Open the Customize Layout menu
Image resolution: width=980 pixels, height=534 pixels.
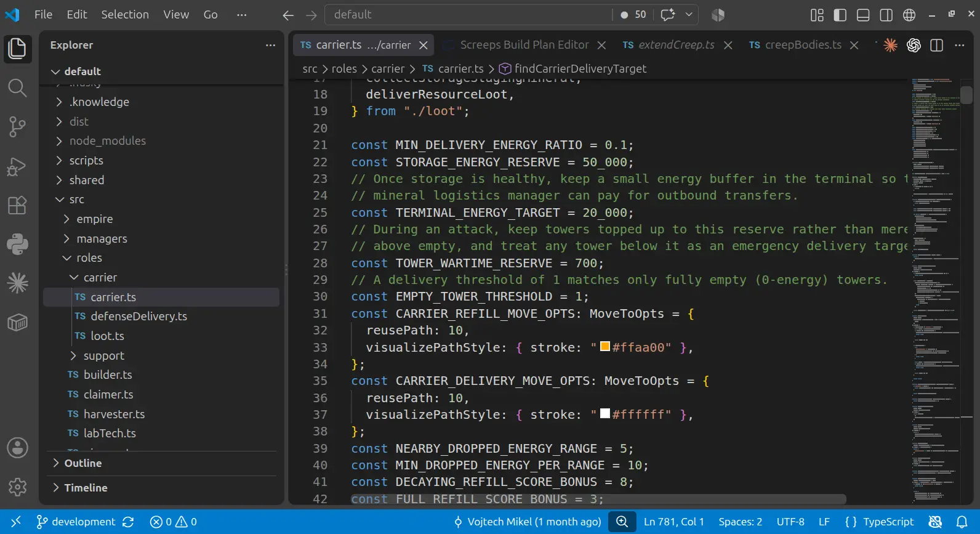coord(817,15)
